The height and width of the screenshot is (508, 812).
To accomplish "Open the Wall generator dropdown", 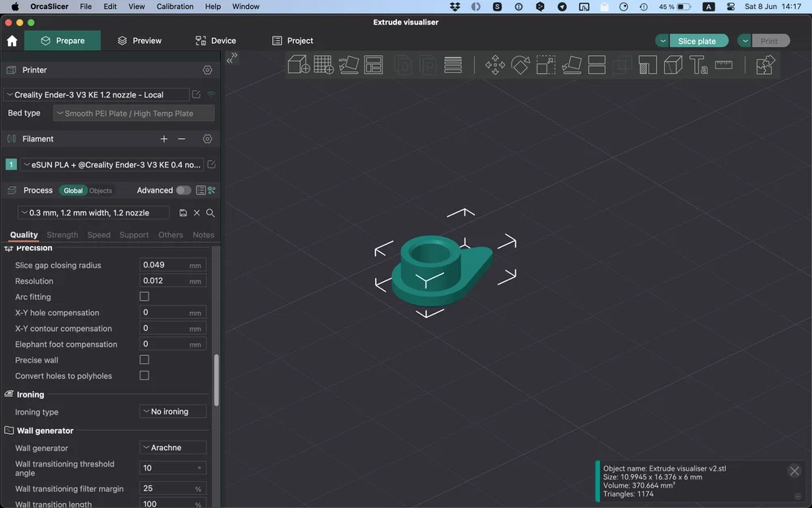I will (x=172, y=447).
